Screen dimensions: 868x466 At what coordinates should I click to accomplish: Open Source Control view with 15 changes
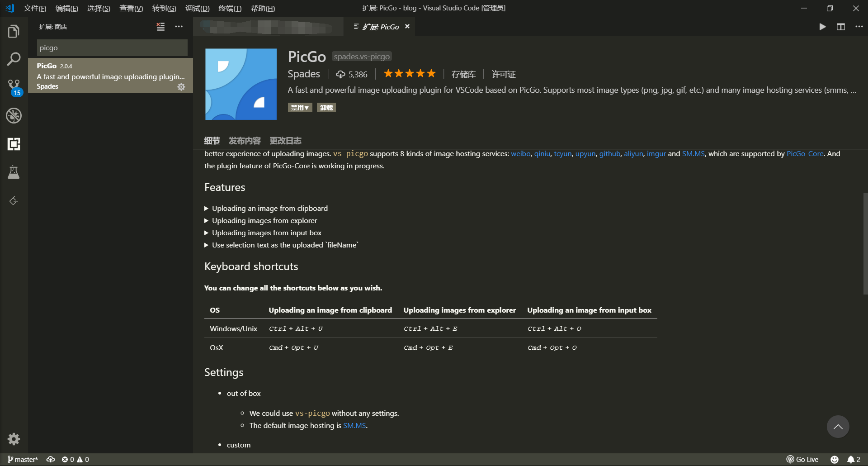pyautogui.click(x=14, y=88)
